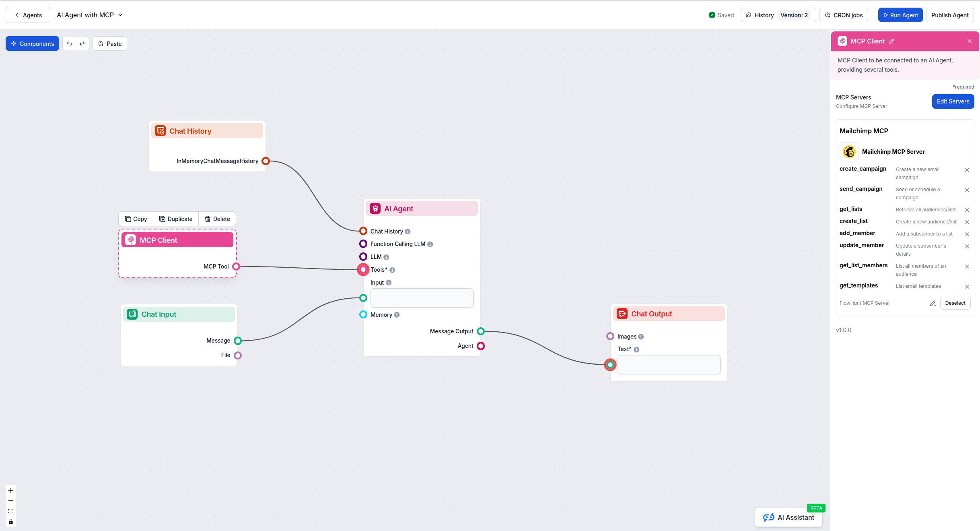Viewport: 980px width, 531px height.
Task: Click the Run Agent button
Action: click(x=900, y=15)
